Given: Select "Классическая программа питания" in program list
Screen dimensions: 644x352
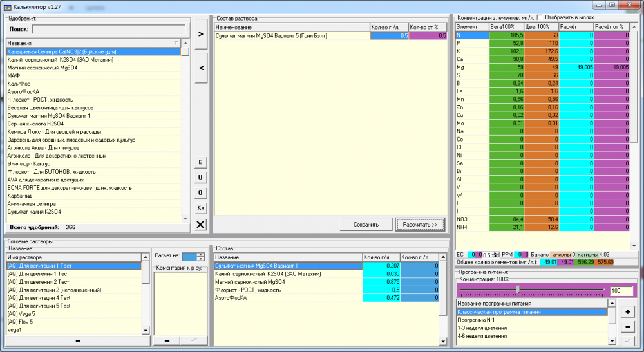Looking at the screenshot, I should pos(532,312).
